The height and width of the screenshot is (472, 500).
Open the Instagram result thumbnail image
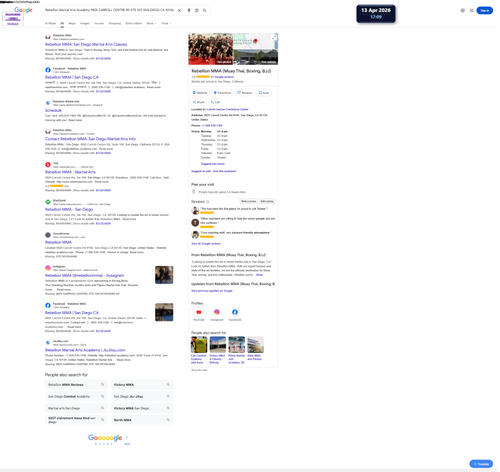165,276
